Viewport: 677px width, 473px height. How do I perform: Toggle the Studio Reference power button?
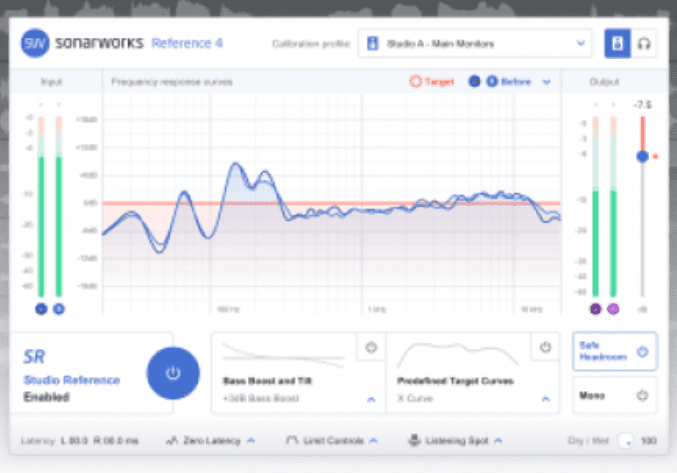(172, 373)
